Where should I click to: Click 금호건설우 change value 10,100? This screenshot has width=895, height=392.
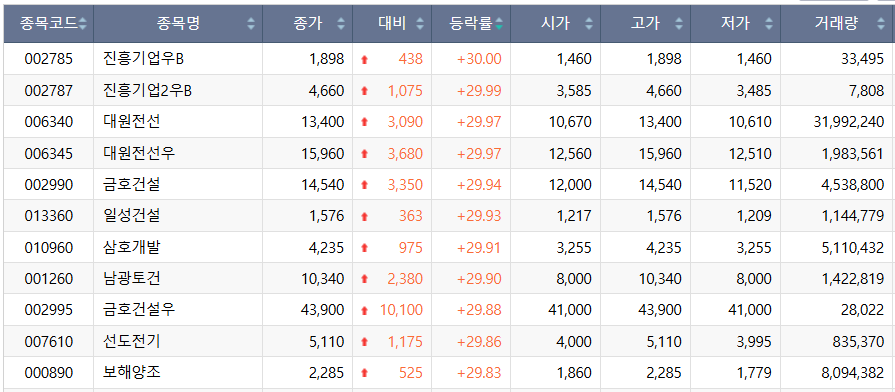pyautogui.click(x=401, y=310)
